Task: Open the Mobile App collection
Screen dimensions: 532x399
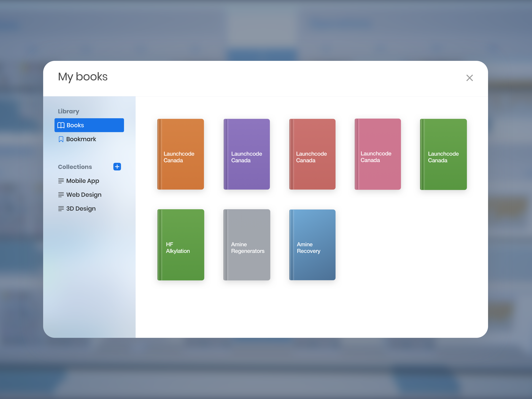Action: (x=82, y=181)
